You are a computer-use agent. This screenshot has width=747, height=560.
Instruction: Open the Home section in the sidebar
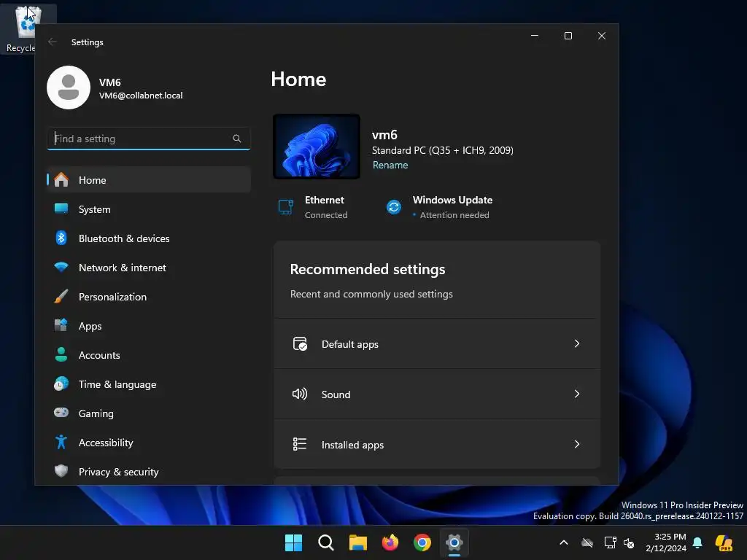point(149,180)
